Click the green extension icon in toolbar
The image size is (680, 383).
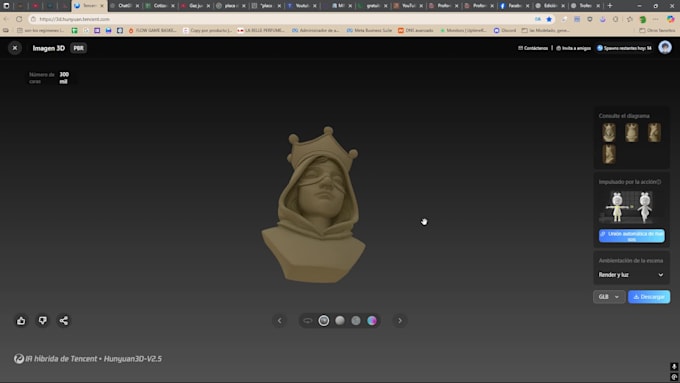pyautogui.click(x=643, y=19)
